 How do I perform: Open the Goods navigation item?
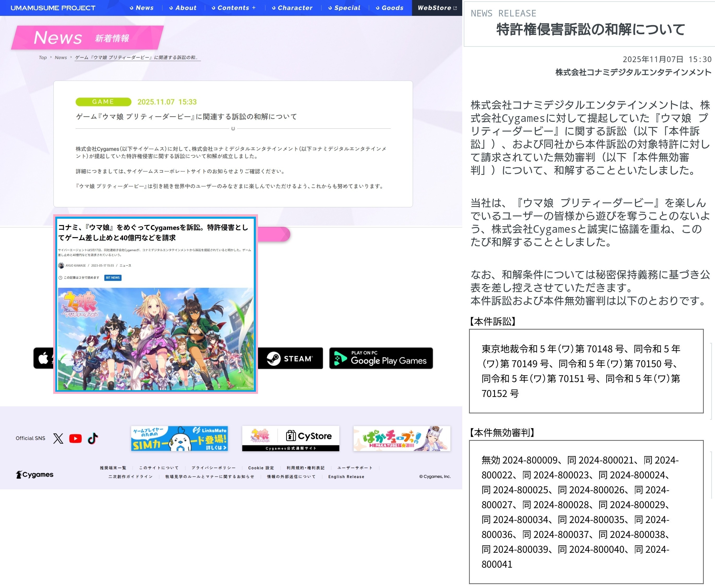pyautogui.click(x=390, y=8)
